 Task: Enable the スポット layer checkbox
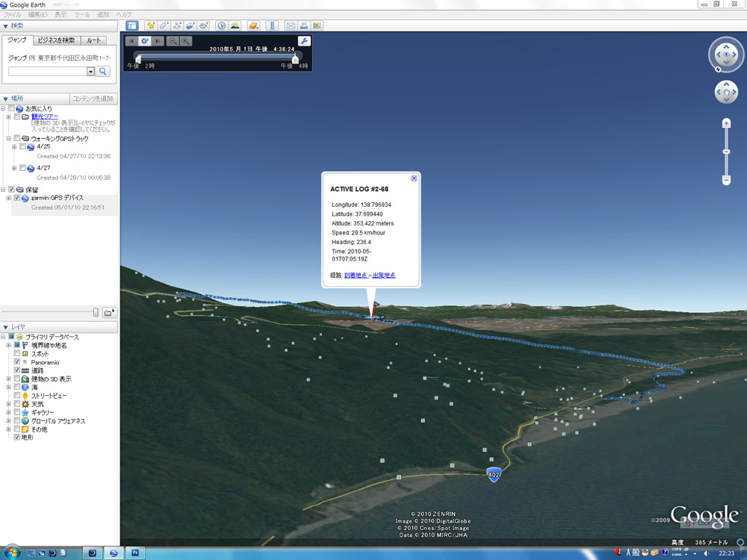tap(17, 353)
